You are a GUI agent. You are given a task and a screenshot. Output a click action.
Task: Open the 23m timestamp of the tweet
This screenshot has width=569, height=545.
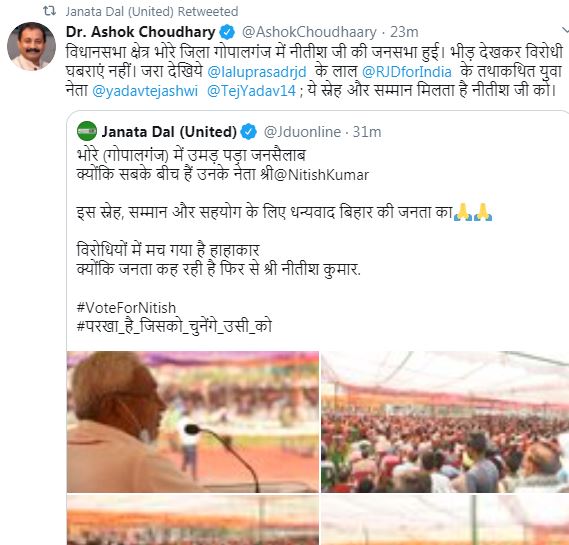tap(404, 32)
